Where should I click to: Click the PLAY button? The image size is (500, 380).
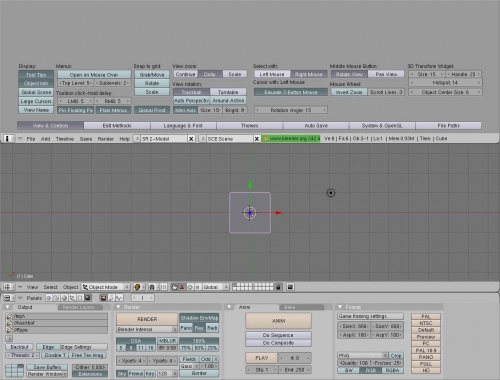tap(262, 358)
